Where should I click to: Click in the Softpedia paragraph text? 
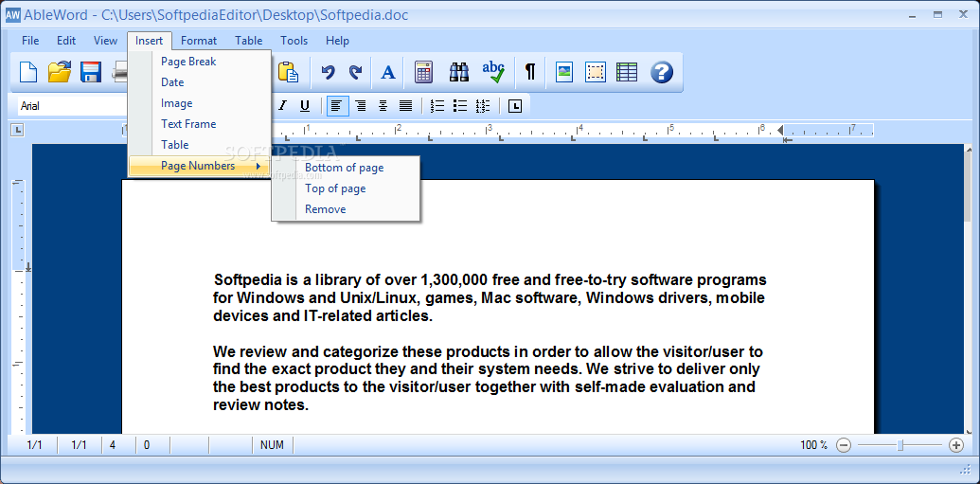[490, 297]
